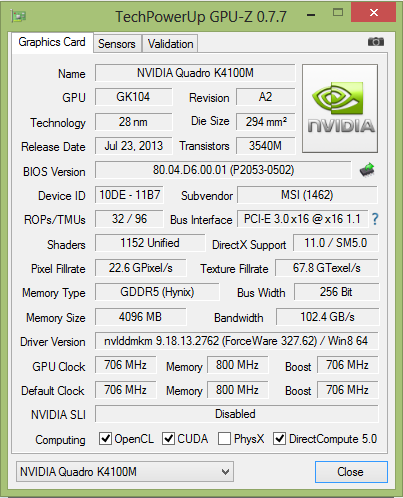This screenshot has height=498, width=403.
Task: Click the Default Clock row Boost 706 MHz field
Action: pyautogui.click(x=347, y=390)
